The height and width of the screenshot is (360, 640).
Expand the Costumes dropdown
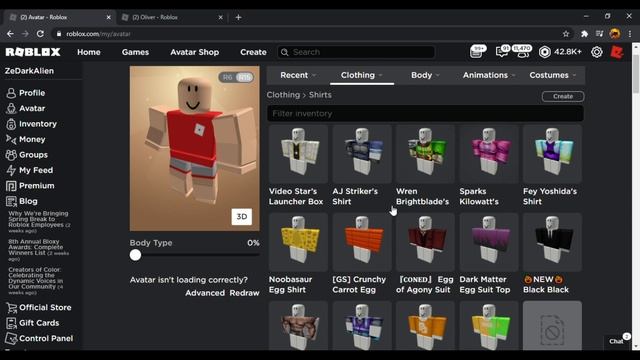pyautogui.click(x=553, y=75)
